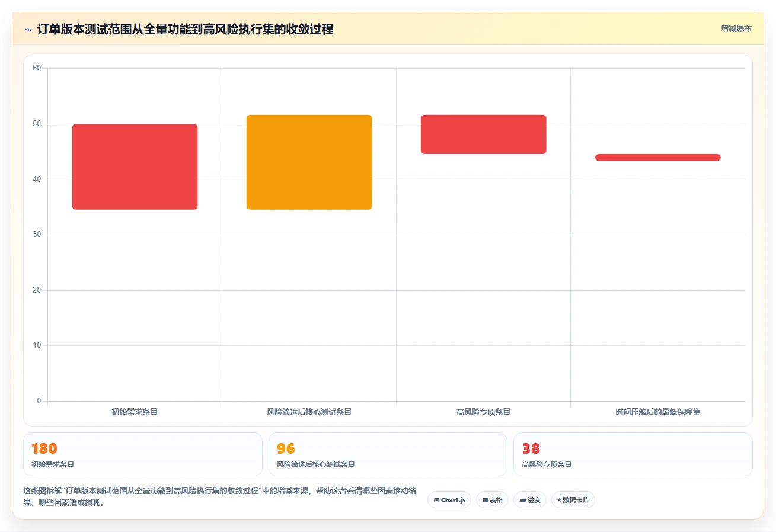Click the x-axis label 初始需求条目
The width and height of the screenshot is (776, 532).
pyautogui.click(x=135, y=412)
